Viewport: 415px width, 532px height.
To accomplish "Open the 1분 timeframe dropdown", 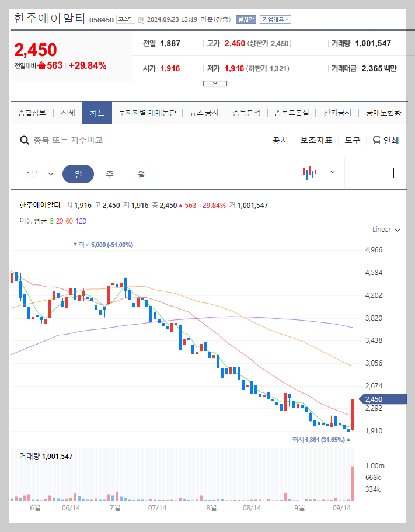I will point(38,174).
